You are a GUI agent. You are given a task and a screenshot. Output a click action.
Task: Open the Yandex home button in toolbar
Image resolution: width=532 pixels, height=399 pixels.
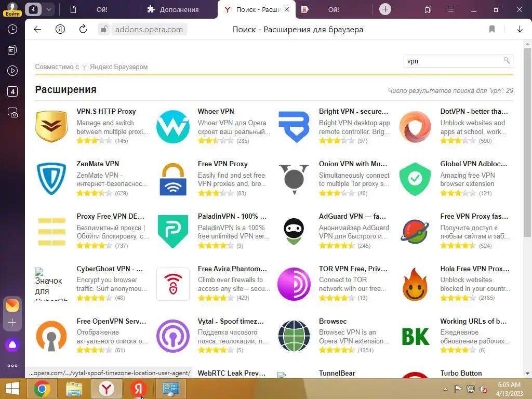pos(60,30)
